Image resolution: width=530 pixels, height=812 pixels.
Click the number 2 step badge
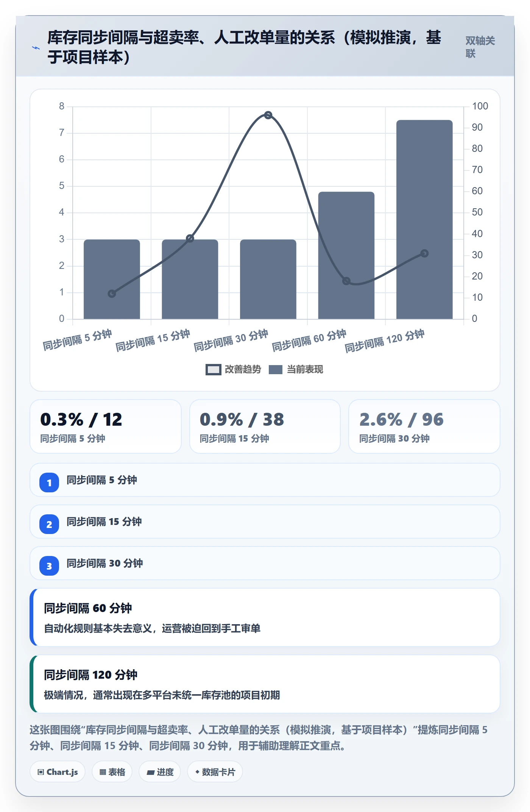(x=49, y=524)
